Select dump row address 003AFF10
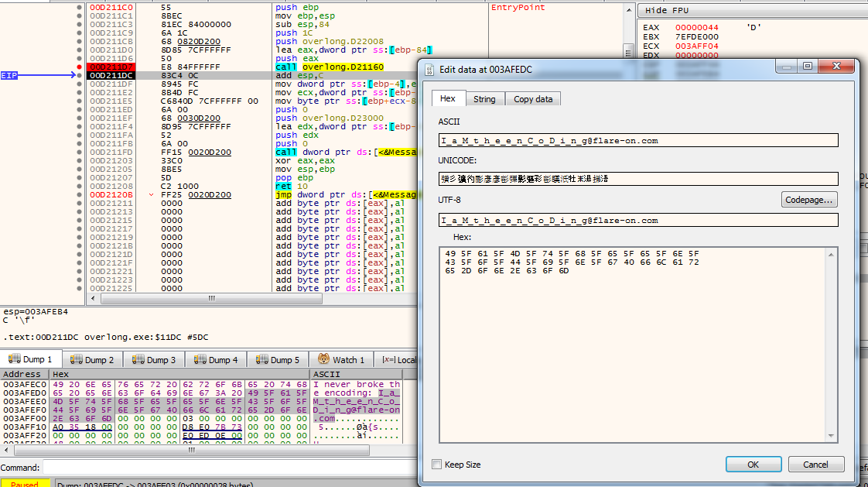The height and width of the screenshot is (487, 868). [25, 427]
